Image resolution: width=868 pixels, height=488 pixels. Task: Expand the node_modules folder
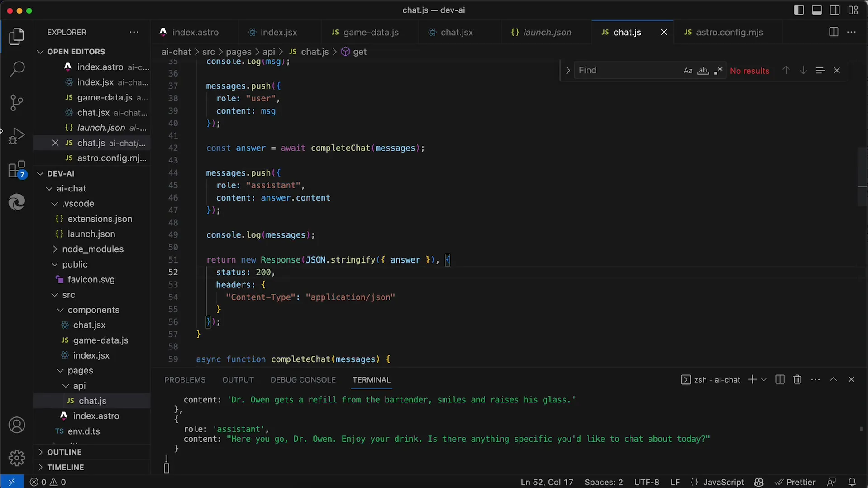[93, 249]
